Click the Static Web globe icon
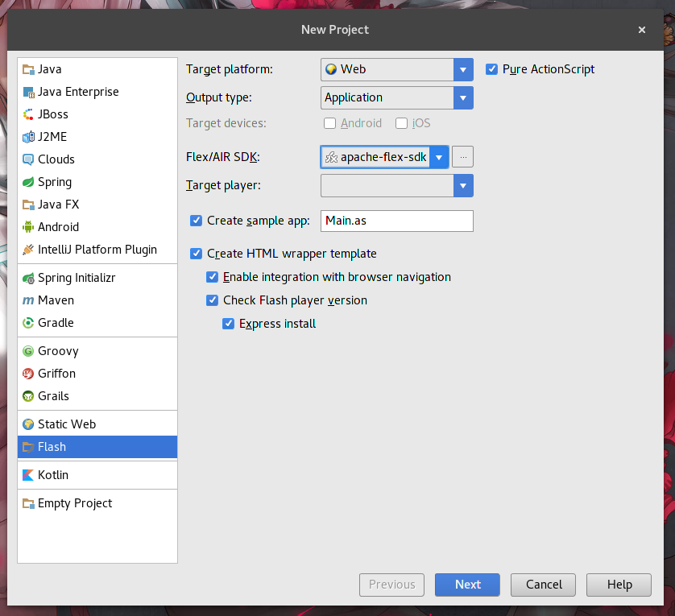Screen dimensions: 675x616 pos(28,424)
